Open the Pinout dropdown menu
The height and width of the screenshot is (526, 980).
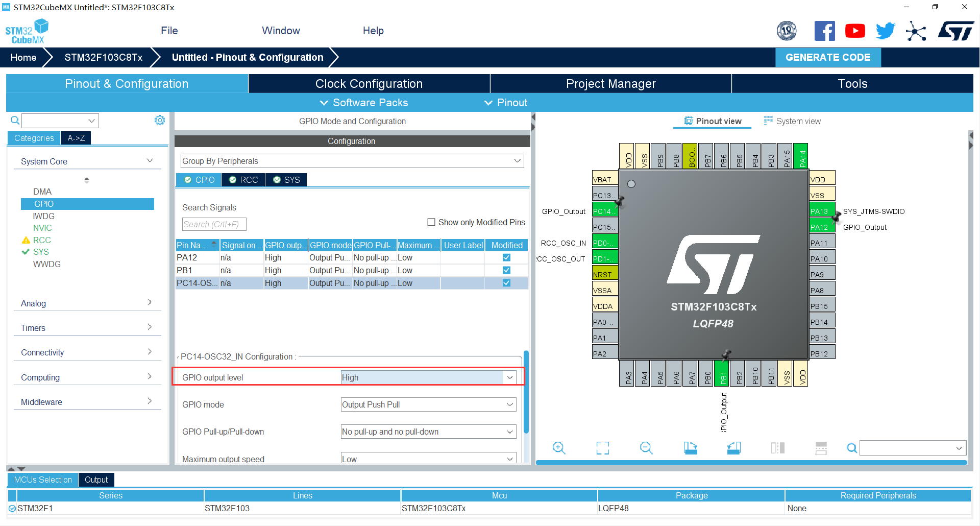(506, 103)
